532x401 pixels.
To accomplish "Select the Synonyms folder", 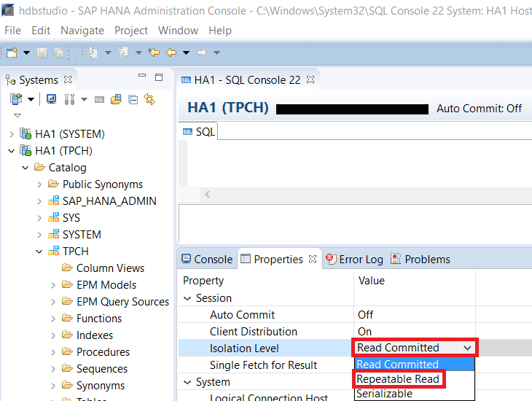I will (x=93, y=386).
